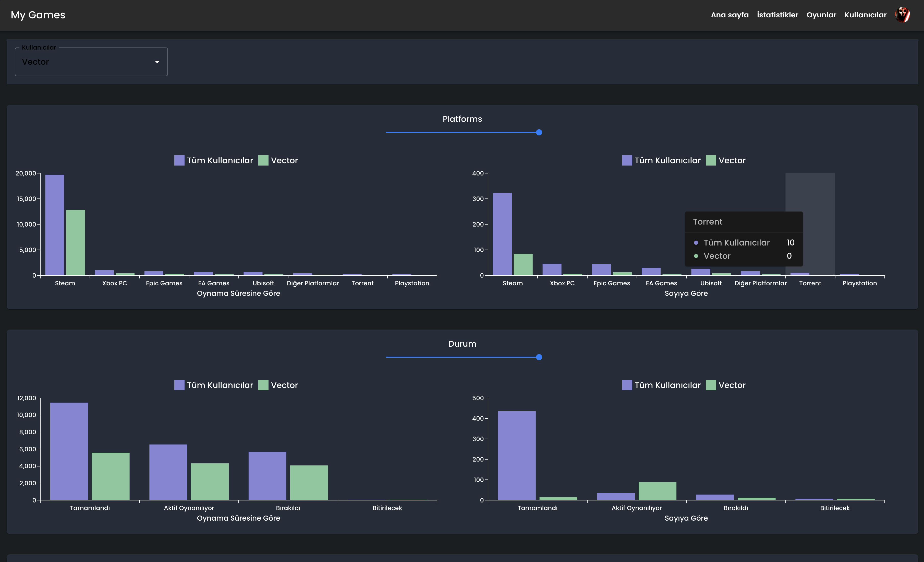Click 'Bitirilecek' label in Durum count chart
This screenshot has width=924, height=562.
coord(835,508)
